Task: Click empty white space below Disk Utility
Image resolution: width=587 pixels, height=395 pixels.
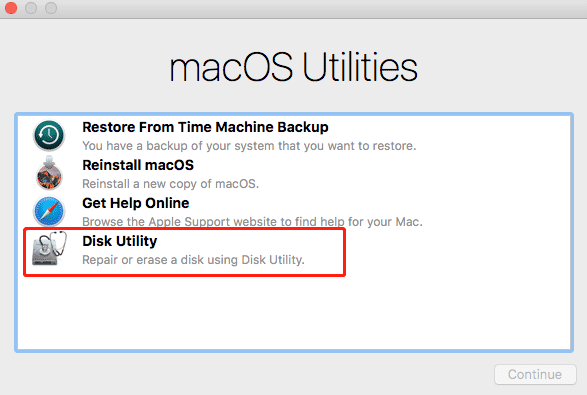Action: tap(294, 313)
